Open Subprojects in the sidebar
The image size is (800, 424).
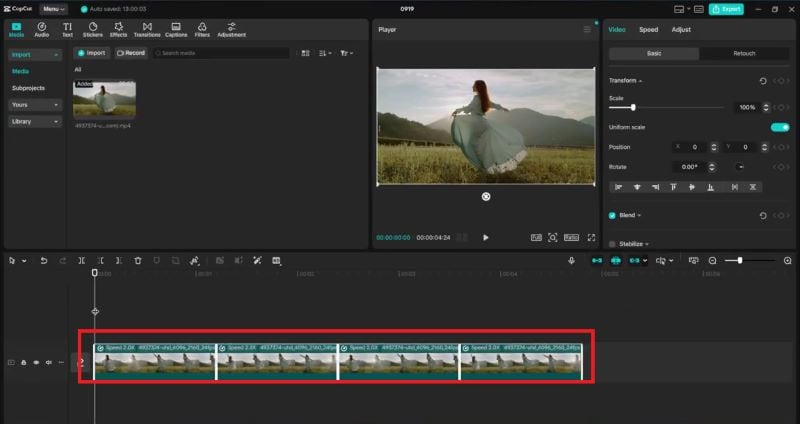[x=29, y=88]
